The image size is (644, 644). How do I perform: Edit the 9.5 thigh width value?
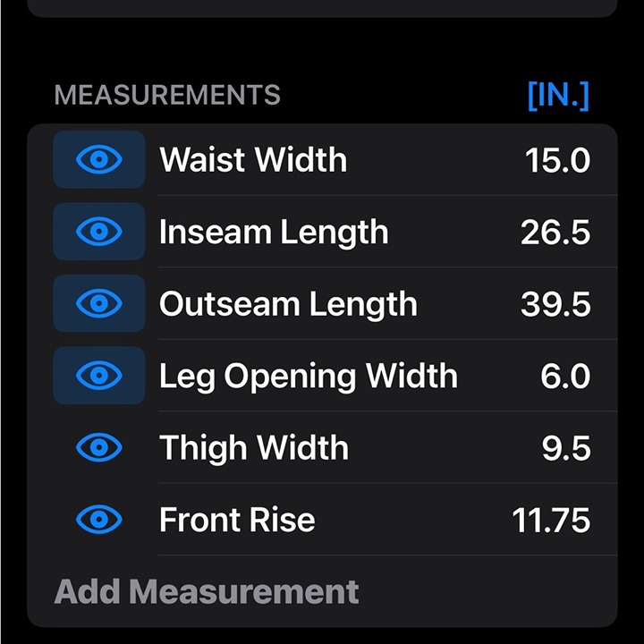[x=566, y=448]
